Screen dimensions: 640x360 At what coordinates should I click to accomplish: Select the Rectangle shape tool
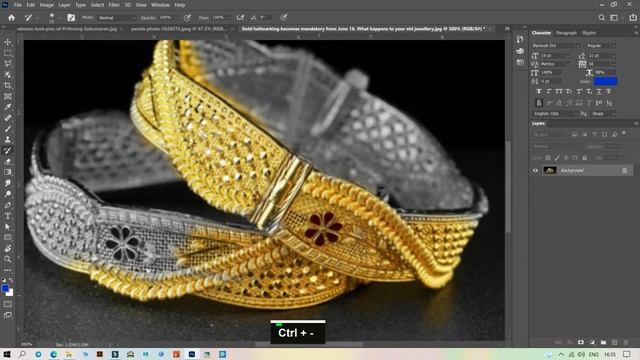[x=8, y=237]
